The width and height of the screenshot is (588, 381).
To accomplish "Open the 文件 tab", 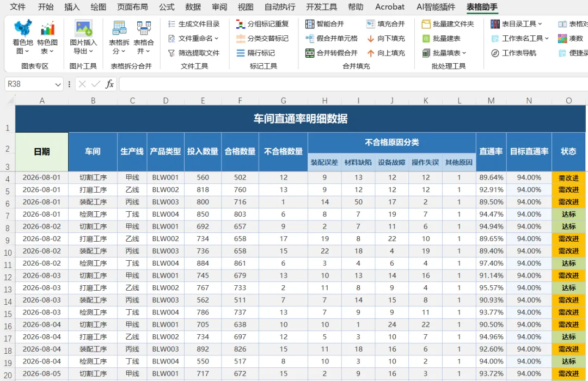I will click(x=17, y=7).
